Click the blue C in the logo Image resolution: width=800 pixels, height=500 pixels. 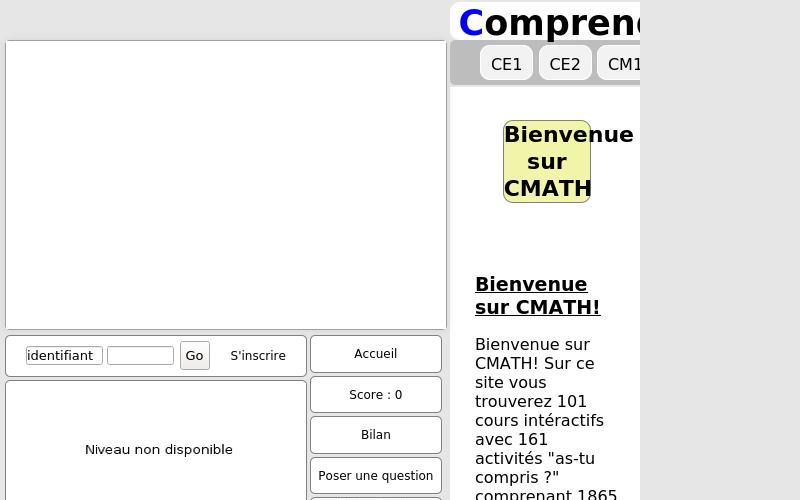point(470,22)
